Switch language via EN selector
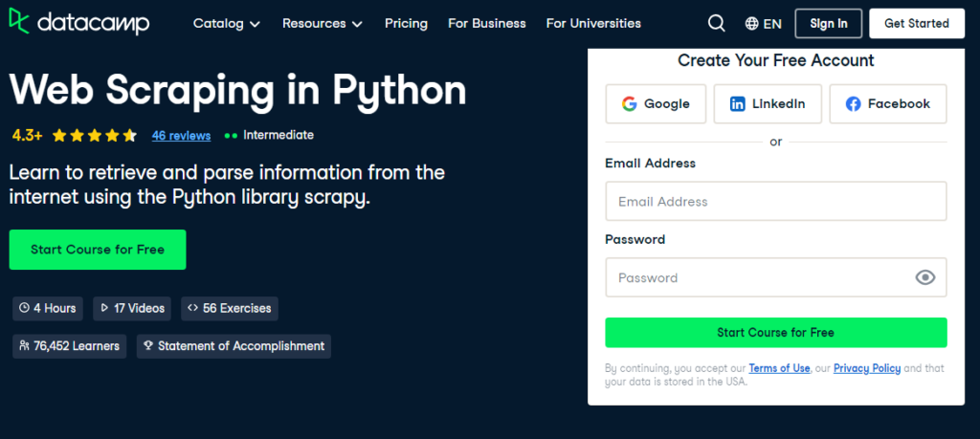Image resolution: width=980 pixels, height=439 pixels. [763, 24]
